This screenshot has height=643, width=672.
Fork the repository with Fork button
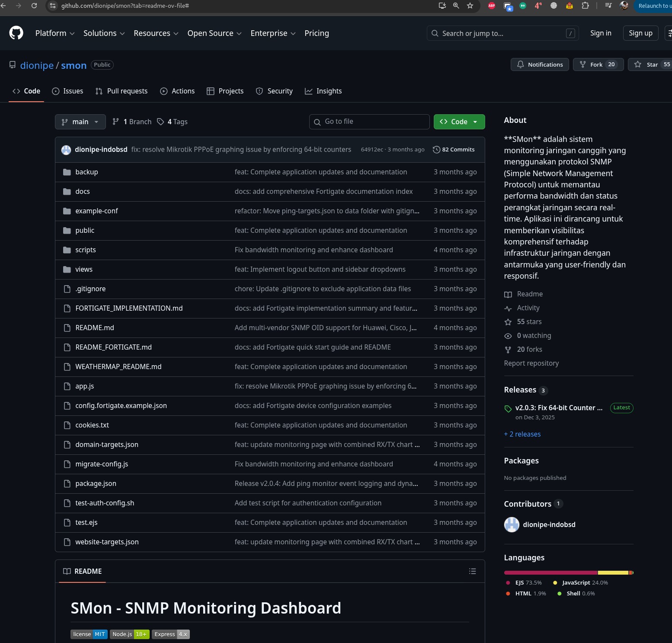point(598,64)
